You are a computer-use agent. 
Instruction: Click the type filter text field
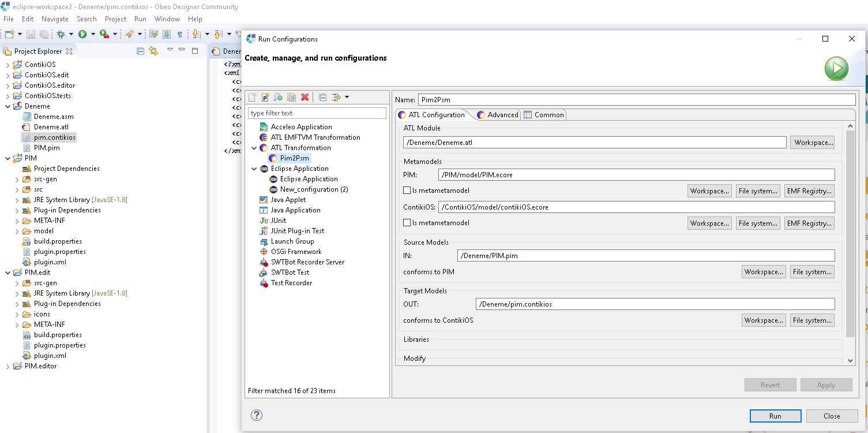coord(317,113)
